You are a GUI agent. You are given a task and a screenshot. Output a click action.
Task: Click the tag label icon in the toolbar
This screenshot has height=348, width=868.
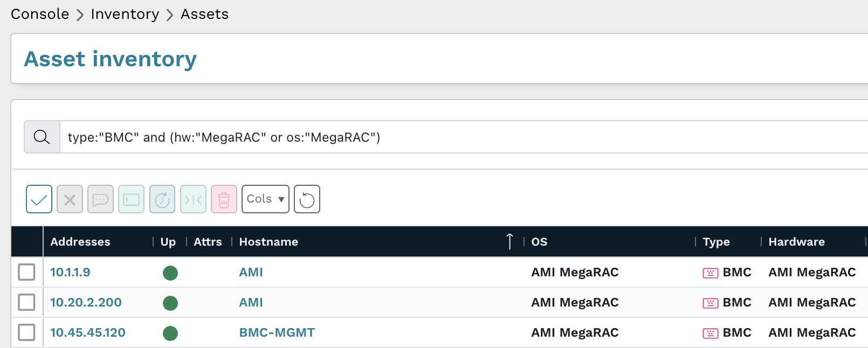pyautogui.click(x=131, y=199)
